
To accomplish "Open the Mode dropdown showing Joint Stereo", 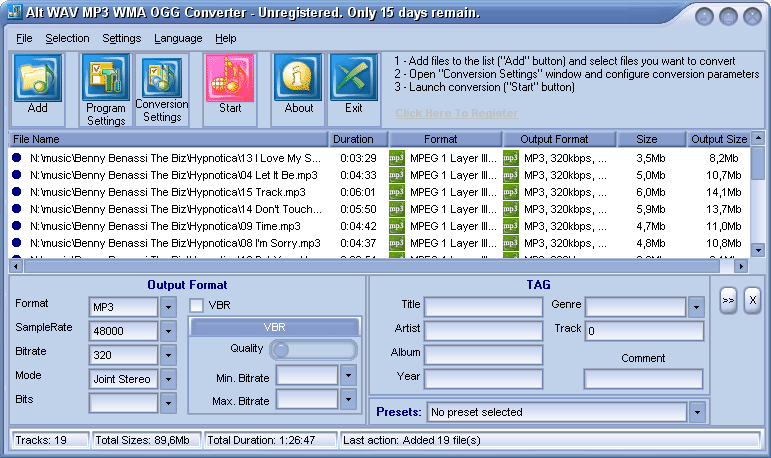I will coord(168,379).
